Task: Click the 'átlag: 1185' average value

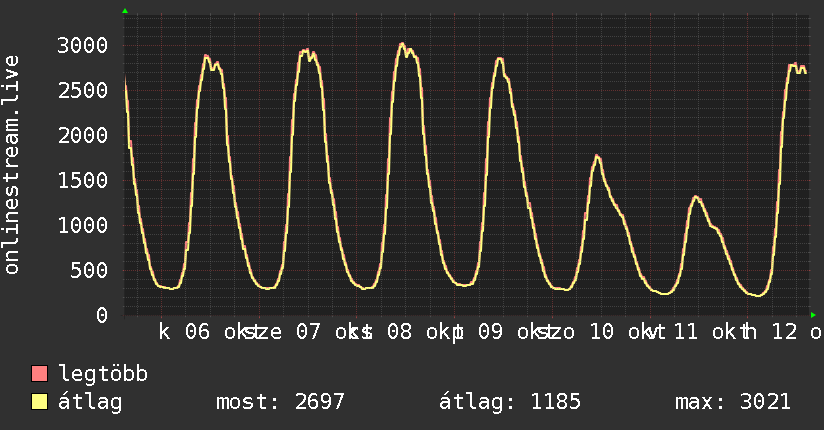Action: (x=510, y=403)
